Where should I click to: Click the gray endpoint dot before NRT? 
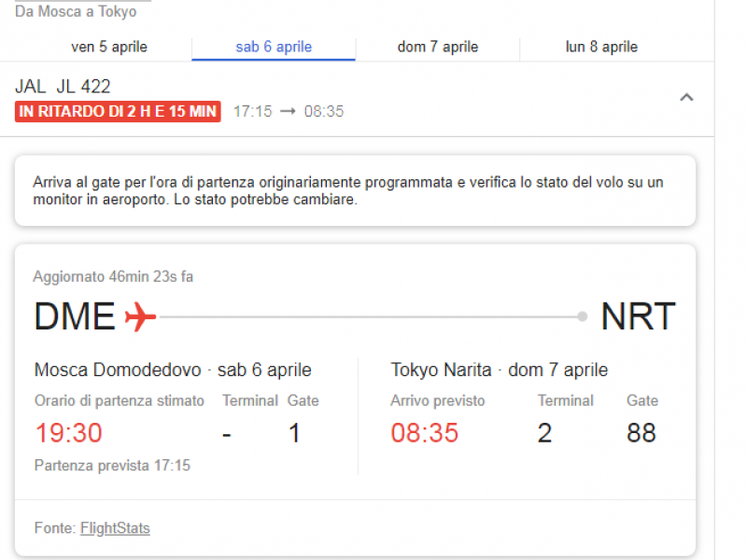[x=583, y=317]
